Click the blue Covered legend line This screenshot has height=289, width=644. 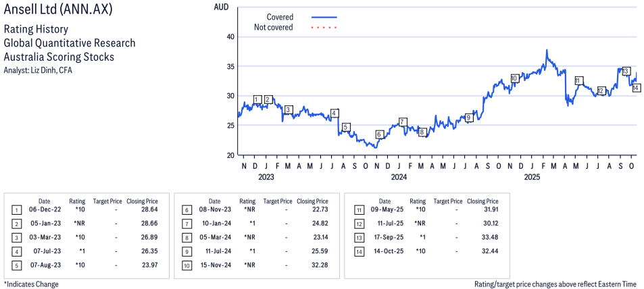pyautogui.click(x=324, y=17)
